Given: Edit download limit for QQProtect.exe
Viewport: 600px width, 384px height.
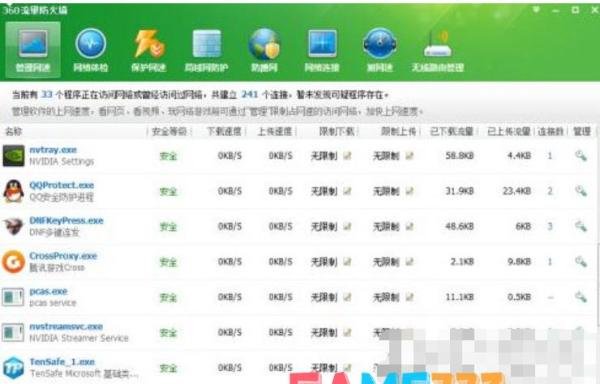Looking at the screenshot, I should (x=347, y=191).
